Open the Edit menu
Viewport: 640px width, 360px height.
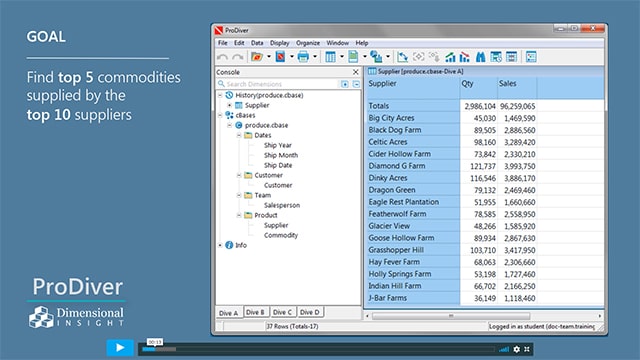point(239,43)
